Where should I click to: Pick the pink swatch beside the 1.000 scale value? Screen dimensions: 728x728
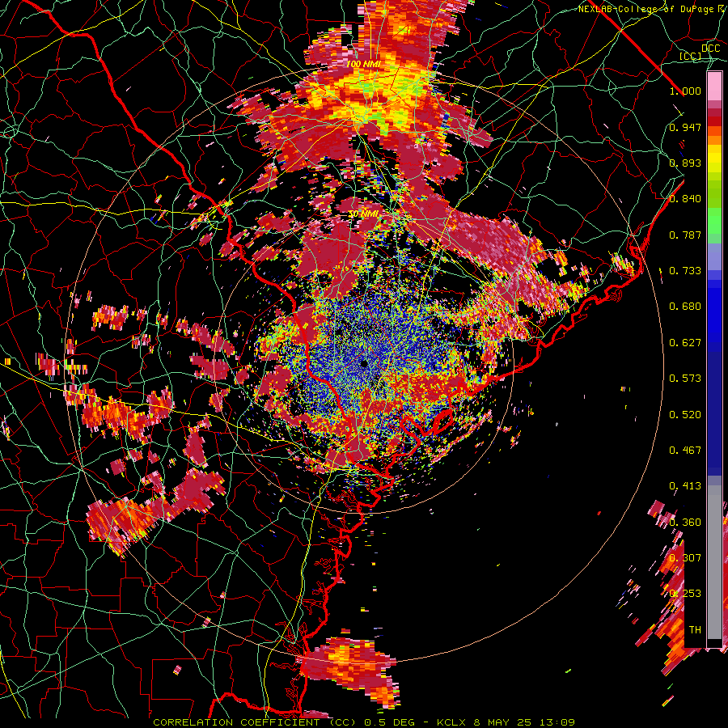714,87
